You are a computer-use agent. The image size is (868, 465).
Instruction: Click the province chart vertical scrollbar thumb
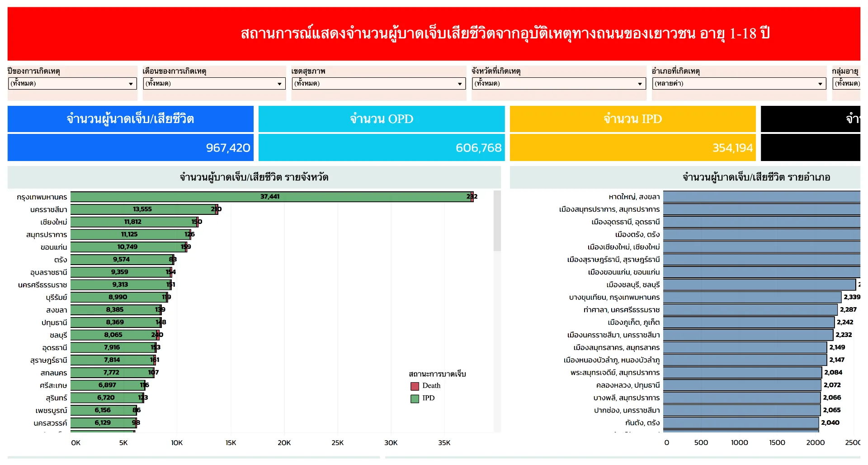[x=497, y=221]
